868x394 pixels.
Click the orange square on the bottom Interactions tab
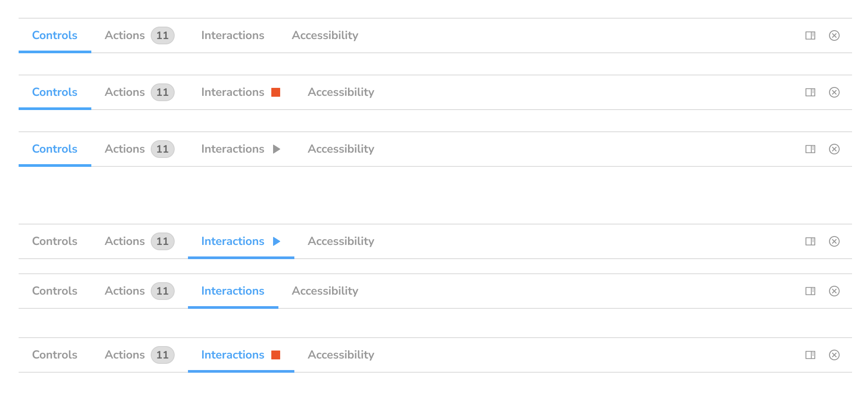(276, 355)
